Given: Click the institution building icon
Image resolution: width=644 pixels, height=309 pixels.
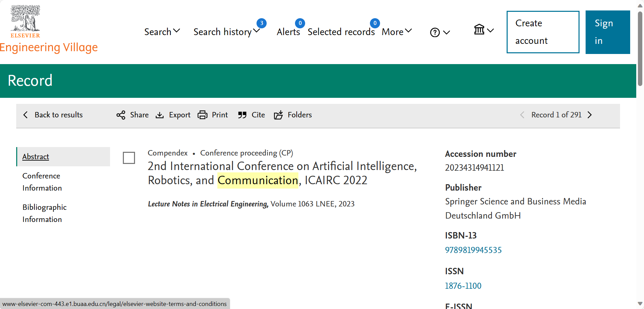Looking at the screenshot, I should pyautogui.click(x=479, y=30).
